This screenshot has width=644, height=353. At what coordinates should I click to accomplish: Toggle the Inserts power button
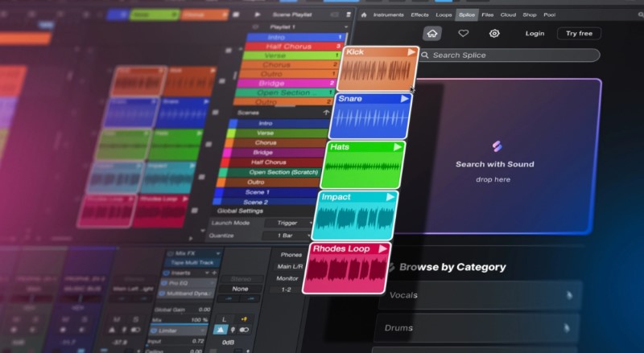(167, 273)
